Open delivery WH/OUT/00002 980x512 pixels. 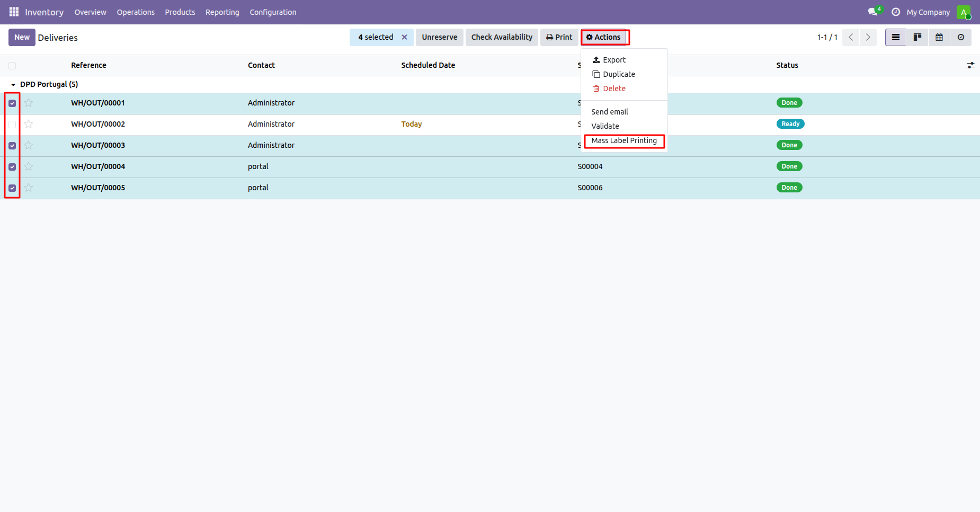click(98, 124)
